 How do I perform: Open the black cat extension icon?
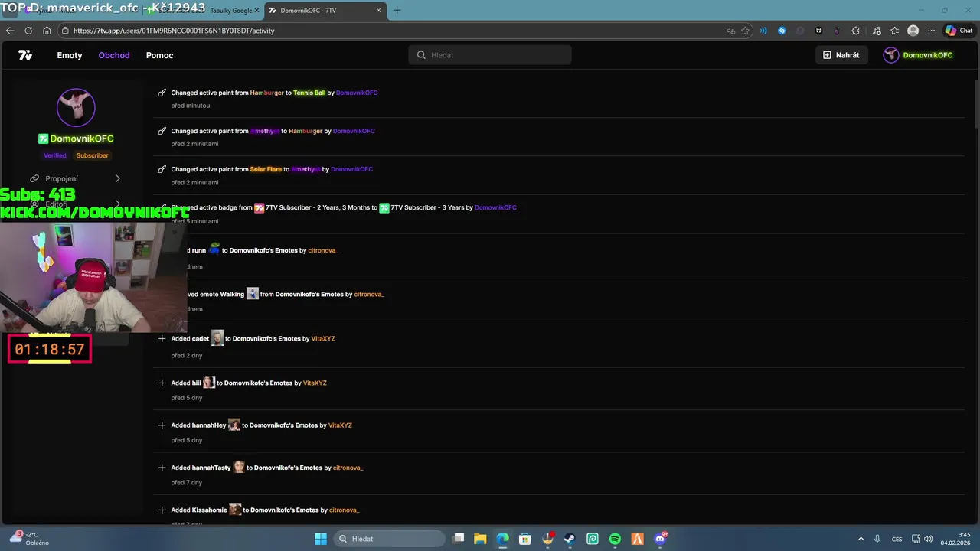819,31
